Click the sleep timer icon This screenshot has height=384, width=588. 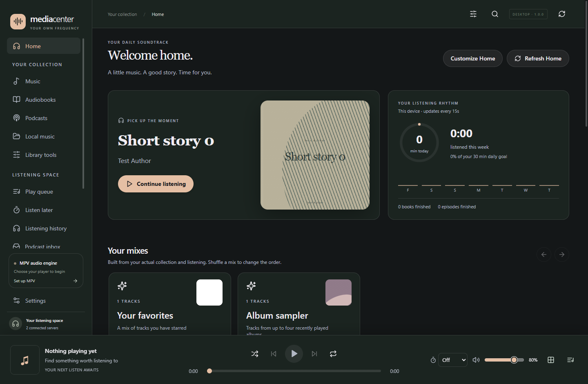[433, 360]
